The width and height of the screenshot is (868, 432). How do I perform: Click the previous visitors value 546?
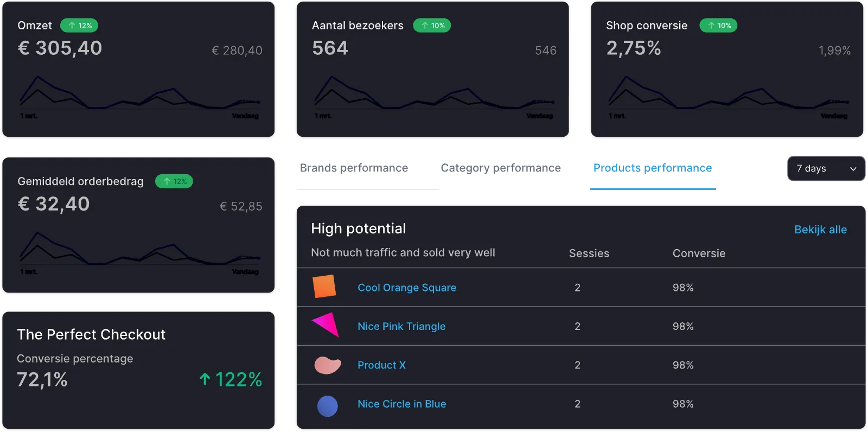[x=546, y=50]
